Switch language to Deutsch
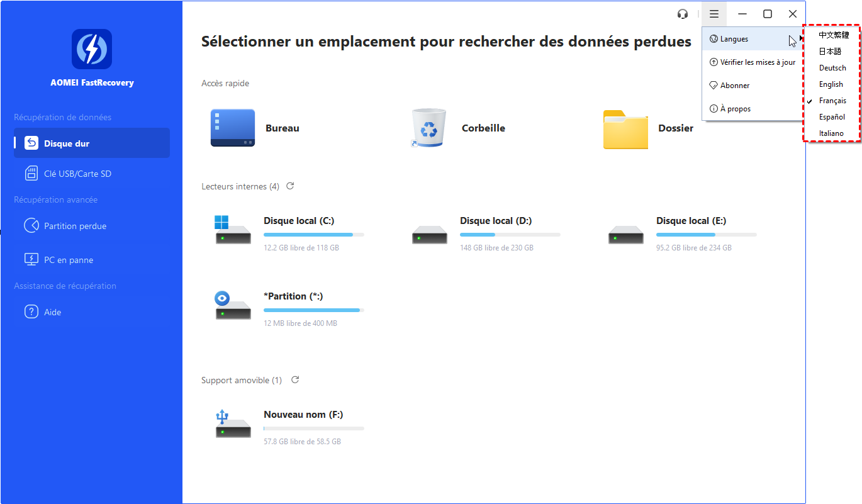Screen dimensions: 862x504 [832, 68]
